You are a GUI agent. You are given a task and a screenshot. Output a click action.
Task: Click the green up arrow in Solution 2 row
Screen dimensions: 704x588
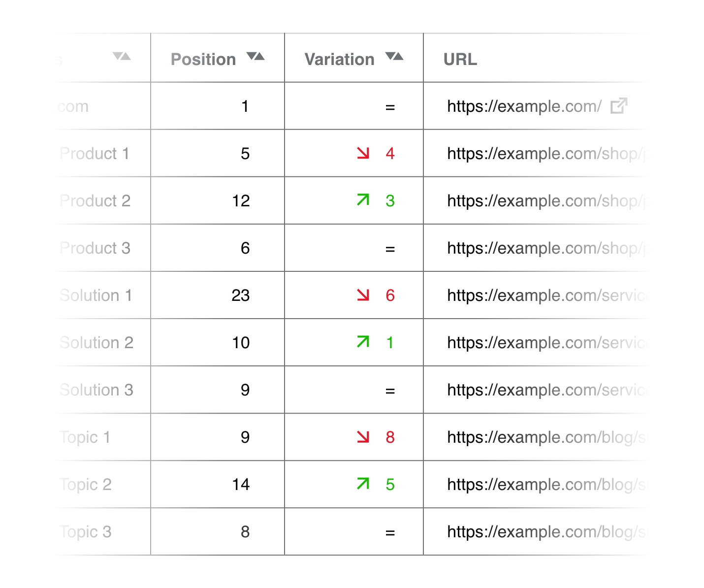[x=363, y=342]
